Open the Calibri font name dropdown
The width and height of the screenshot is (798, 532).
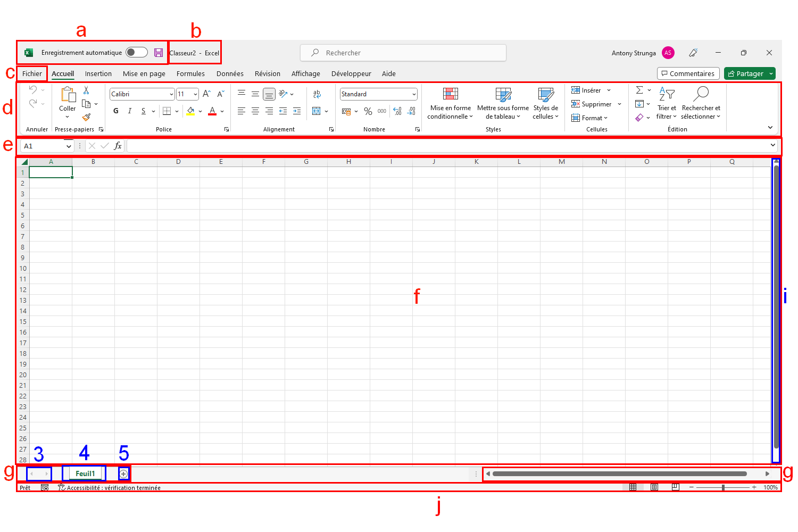pos(171,94)
